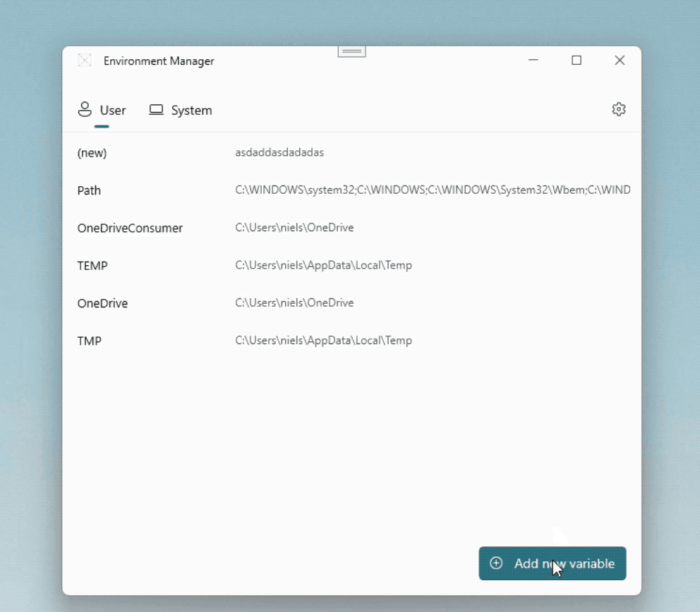Click the TMP row's value path
The image size is (700, 612).
pos(323,341)
